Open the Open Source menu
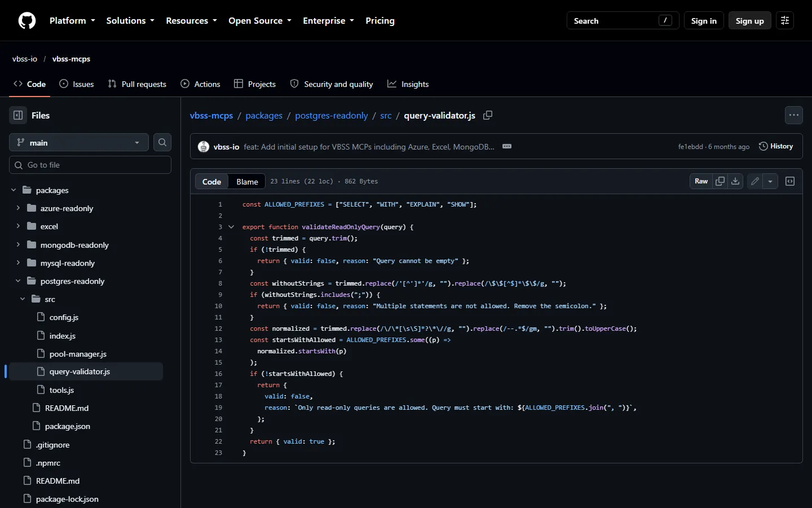 click(x=260, y=20)
